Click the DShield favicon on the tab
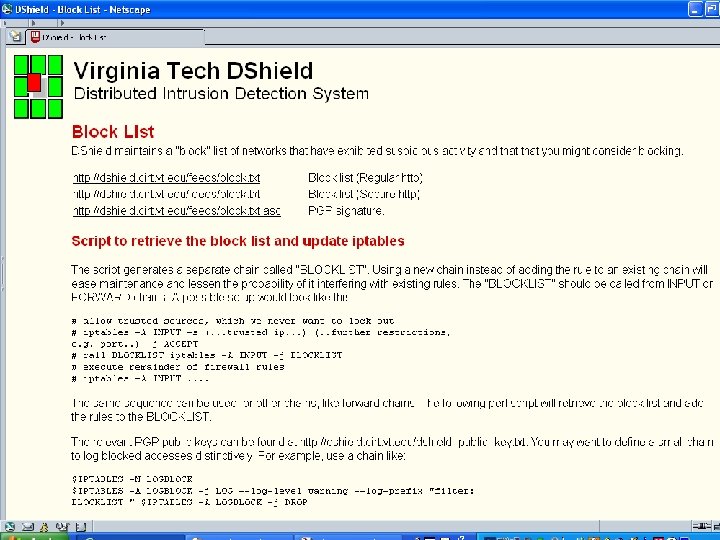The image size is (720, 540). pos(35,37)
